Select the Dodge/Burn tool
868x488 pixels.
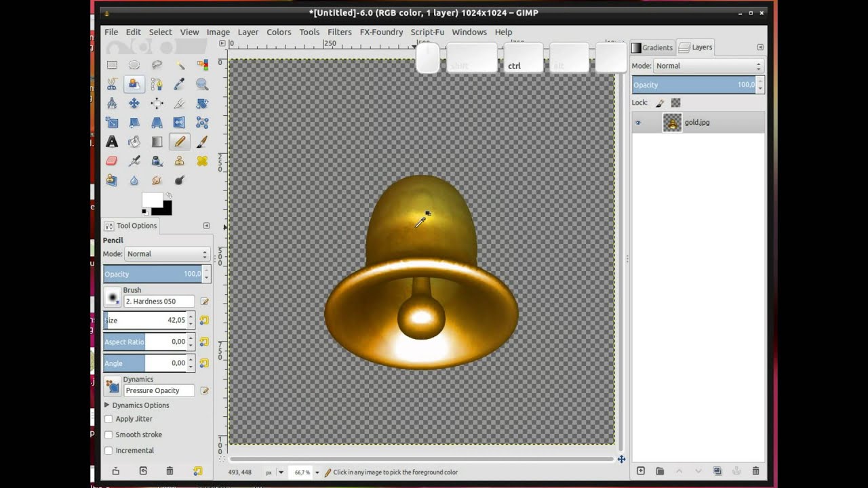pos(179,180)
